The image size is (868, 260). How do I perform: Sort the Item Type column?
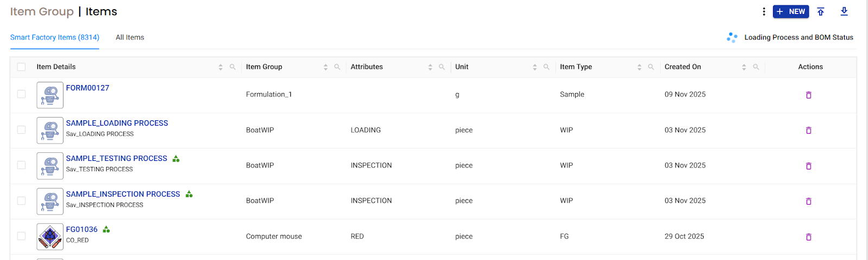(x=639, y=67)
